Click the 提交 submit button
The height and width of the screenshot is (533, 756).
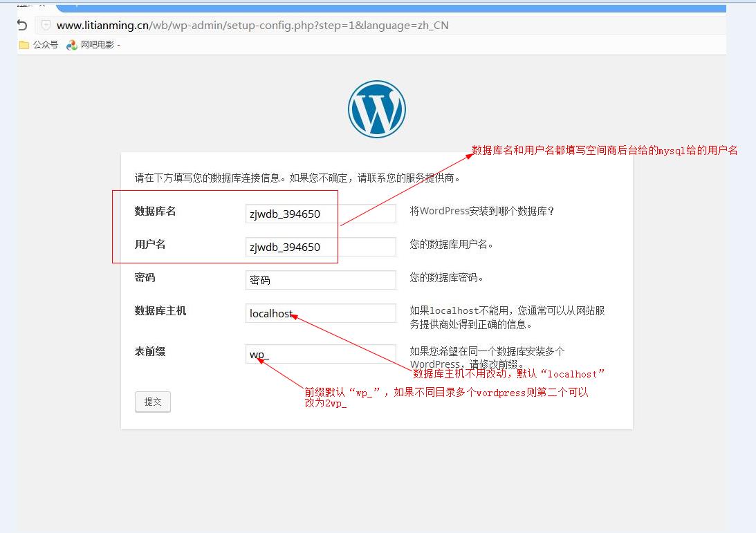pos(152,402)
